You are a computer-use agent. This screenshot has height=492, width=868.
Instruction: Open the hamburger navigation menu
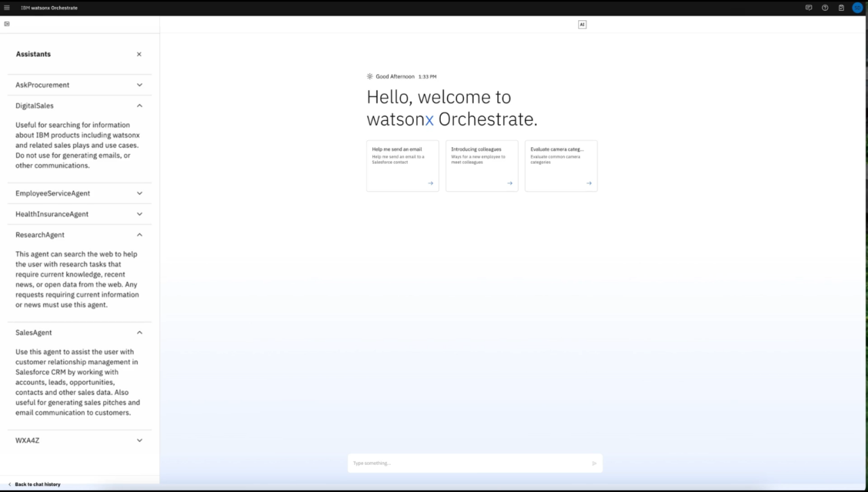tap(7, 8)
